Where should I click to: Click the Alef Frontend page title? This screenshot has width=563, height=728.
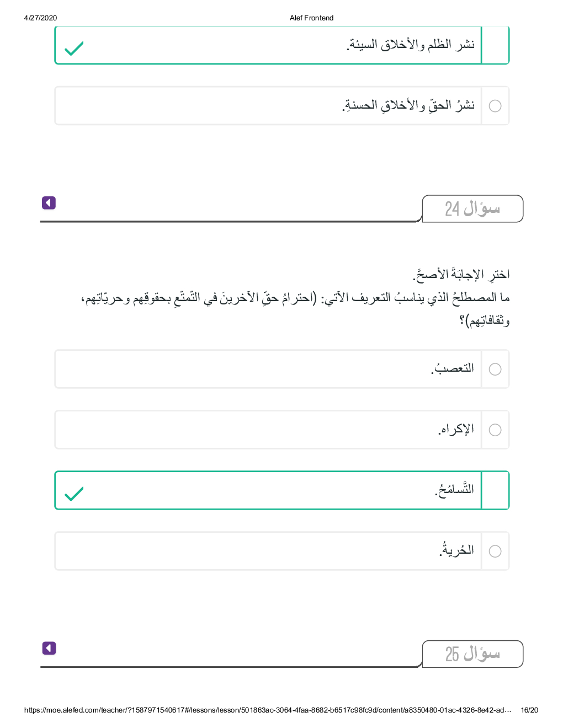coord(311,18)
